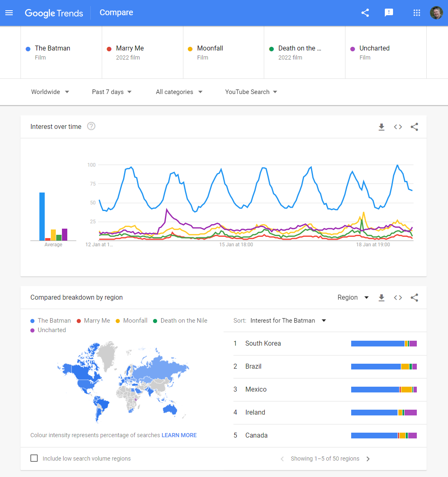Open Canada region row
448x477 pixels.
pos(330,435)
